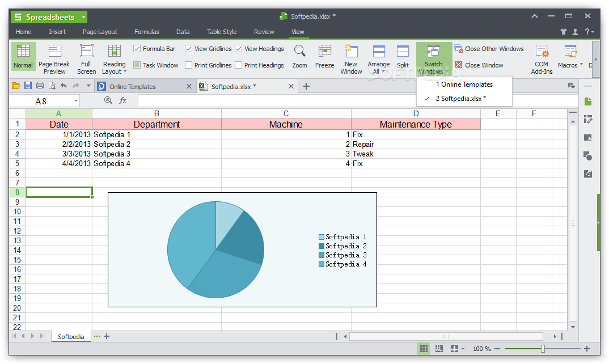Image resolution: width=609 pixels, height=364 pixels.
Task: Click the green document icon in right sidebar
Action: coord(587,101)
